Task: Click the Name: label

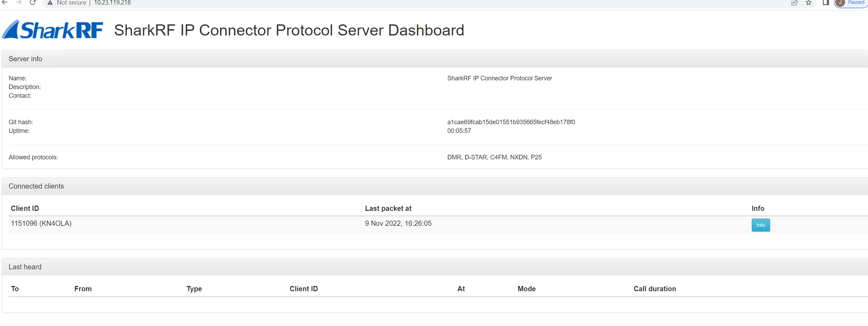Action: [18, 78]
